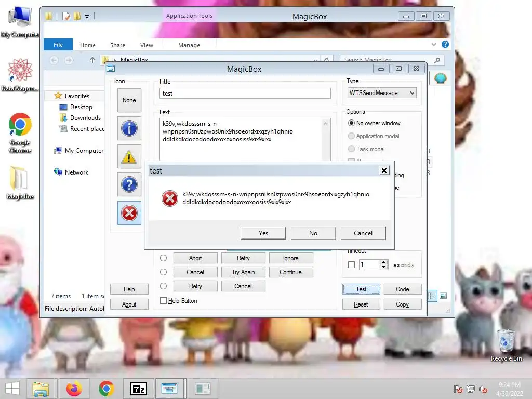532x399 pixels.
Task: Switch Explorer to details view icon
Action: click(432, 296)
